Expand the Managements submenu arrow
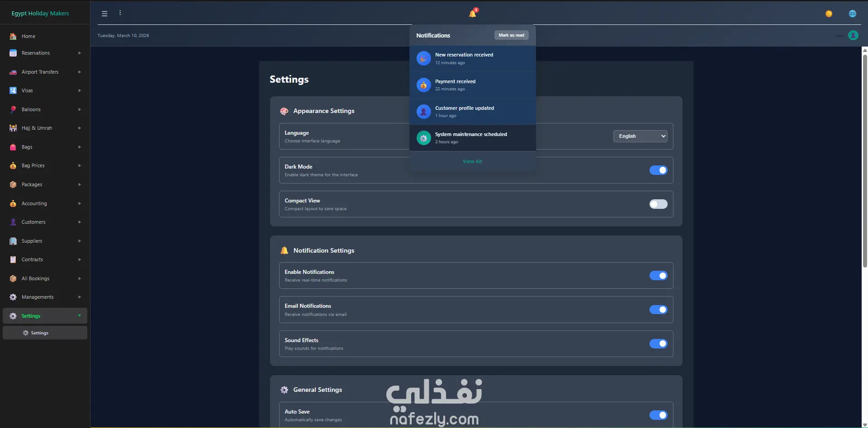The image size is (868, 428). click(80, 297)
